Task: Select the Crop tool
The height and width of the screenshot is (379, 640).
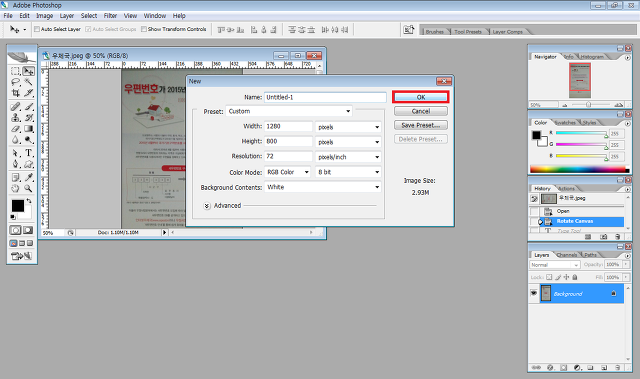Action: (x=16, y=93)
